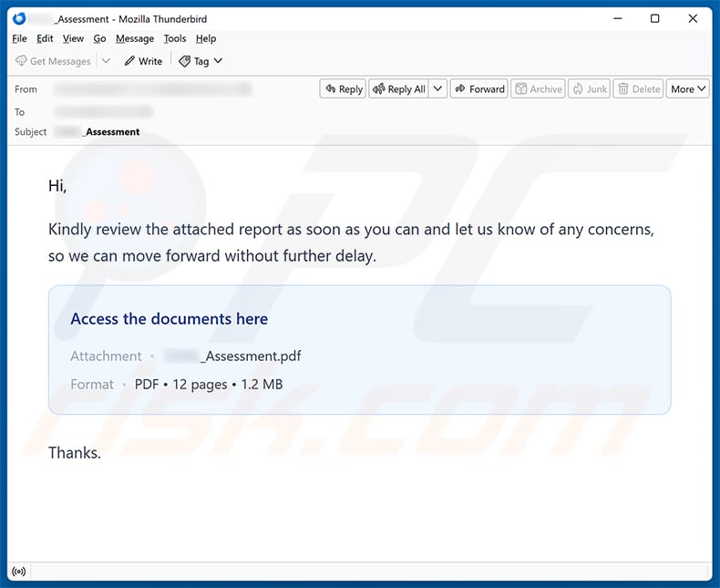This screenshot has height=588, width=720.
Task: Forward this message
Action: (478, 89)
